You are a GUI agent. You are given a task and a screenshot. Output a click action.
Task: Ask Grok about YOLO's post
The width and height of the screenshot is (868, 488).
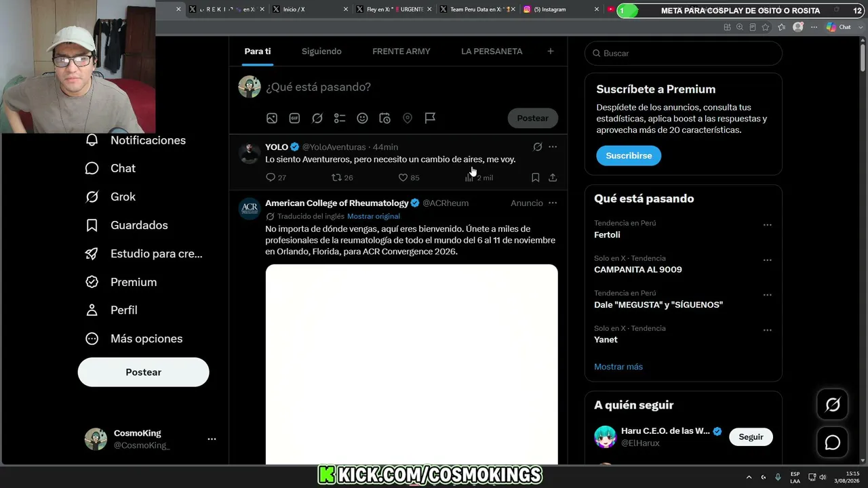(538, 147)
